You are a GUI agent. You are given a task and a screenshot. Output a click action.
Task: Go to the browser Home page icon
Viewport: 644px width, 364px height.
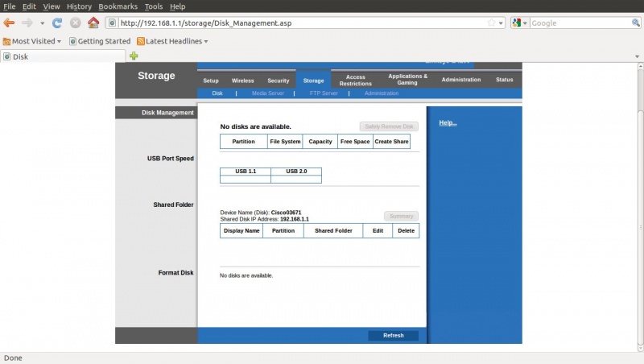pos(93,23)
